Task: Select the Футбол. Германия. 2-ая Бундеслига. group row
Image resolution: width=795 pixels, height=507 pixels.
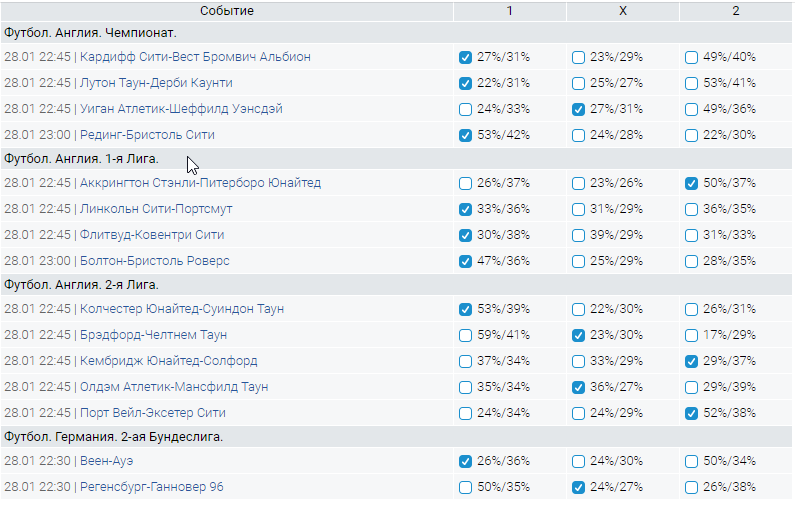Action: click(113, 437)
